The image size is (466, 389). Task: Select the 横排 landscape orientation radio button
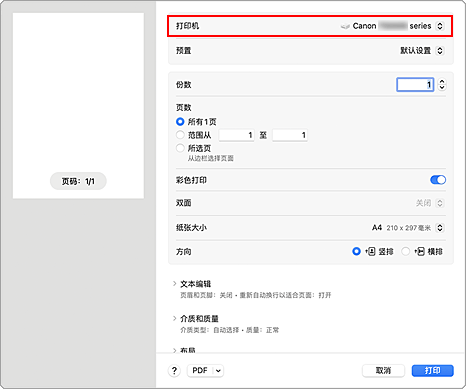405,251
